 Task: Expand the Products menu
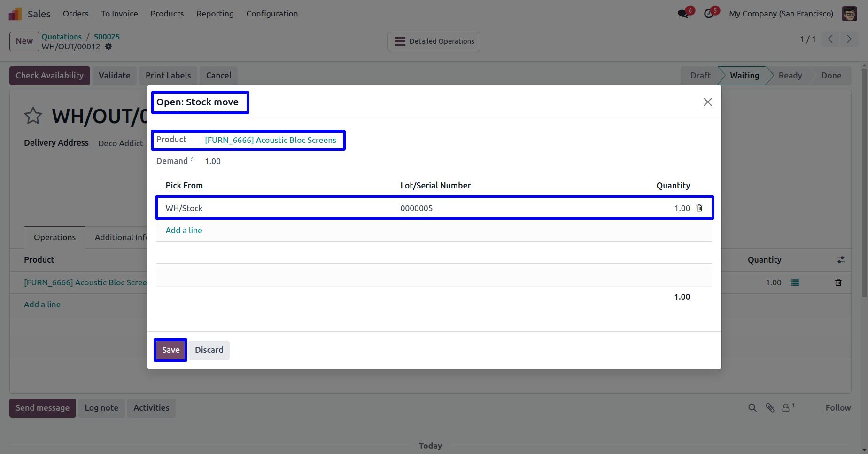click(167, 14)
